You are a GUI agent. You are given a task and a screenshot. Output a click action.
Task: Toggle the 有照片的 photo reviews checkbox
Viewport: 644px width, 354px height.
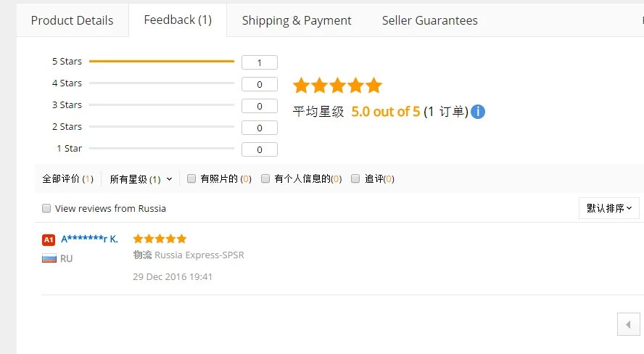point(191,178)
